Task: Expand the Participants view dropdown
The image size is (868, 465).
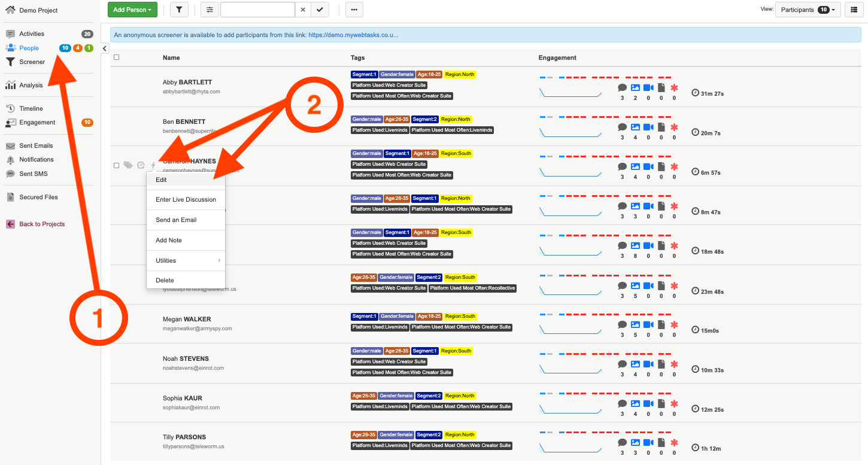Action: tap(808, 10)
